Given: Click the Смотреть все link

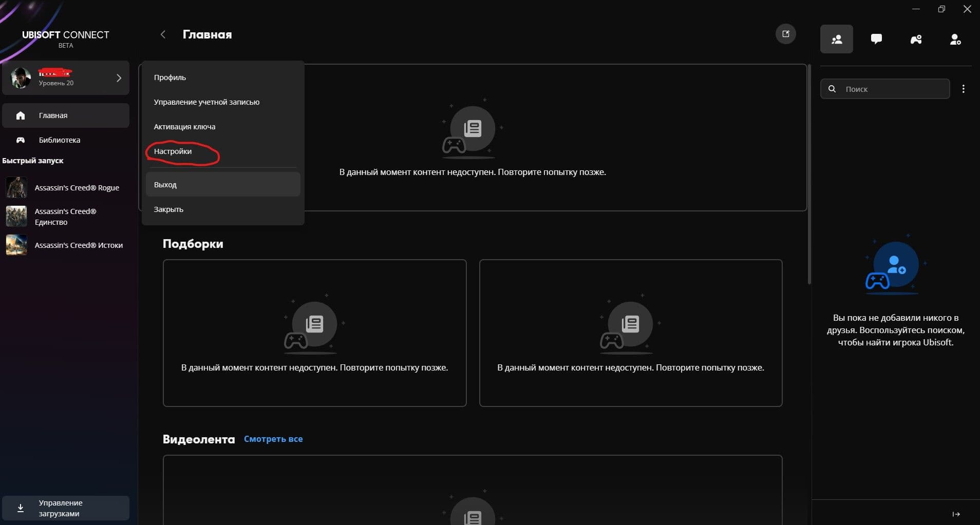Looking at the screenshot, I should click(x=273, y=439).
